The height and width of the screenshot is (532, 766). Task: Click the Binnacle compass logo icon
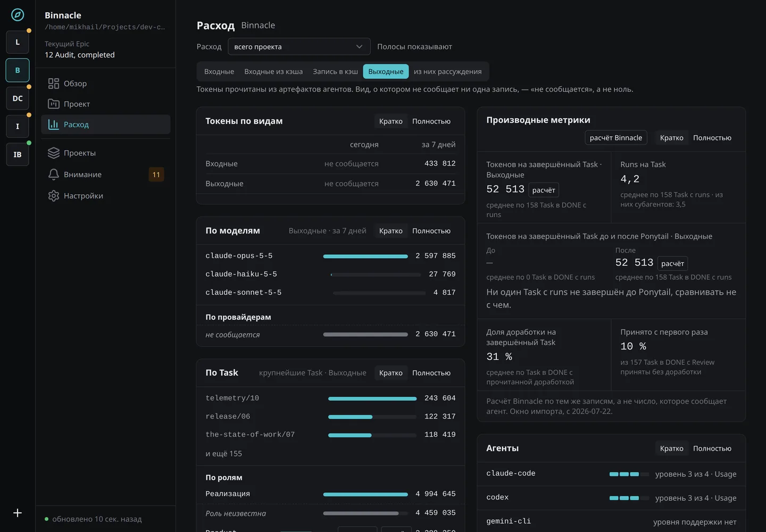click(x=18, y=15)
